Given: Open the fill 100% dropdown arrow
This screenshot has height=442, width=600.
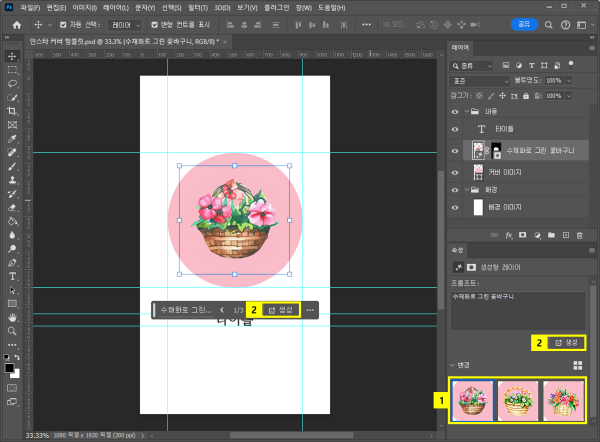Looking at the screenshot, I should 569,96.
